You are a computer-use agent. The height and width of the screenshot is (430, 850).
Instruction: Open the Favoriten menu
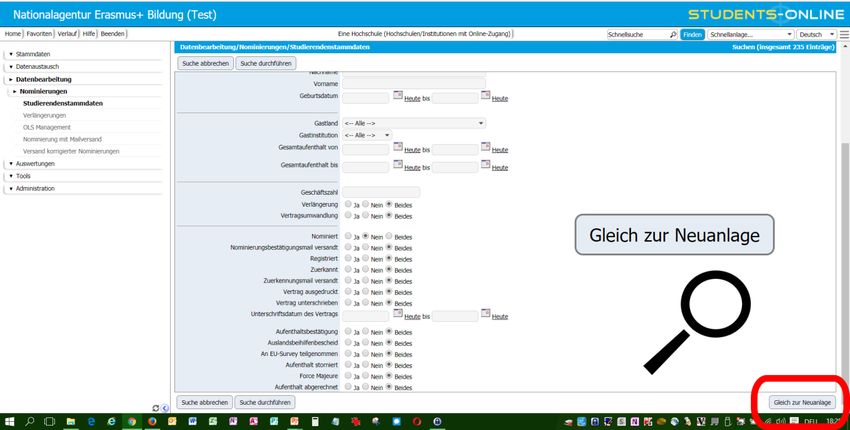[x=40, y=34]
